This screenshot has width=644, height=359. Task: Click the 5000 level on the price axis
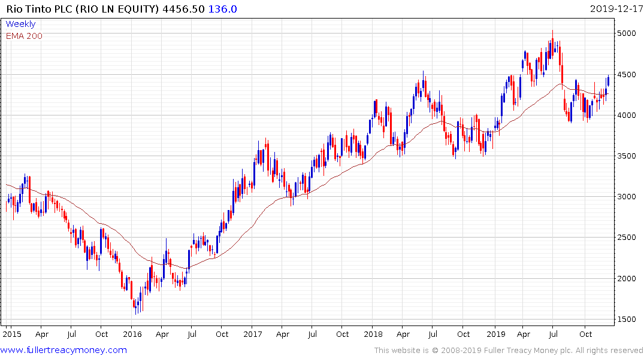[628, 34]
